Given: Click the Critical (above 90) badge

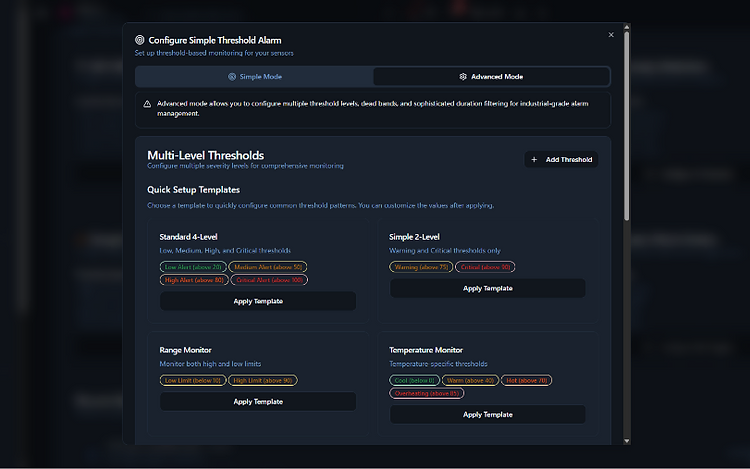Looking at the screenshot, I should click(485, 267).
